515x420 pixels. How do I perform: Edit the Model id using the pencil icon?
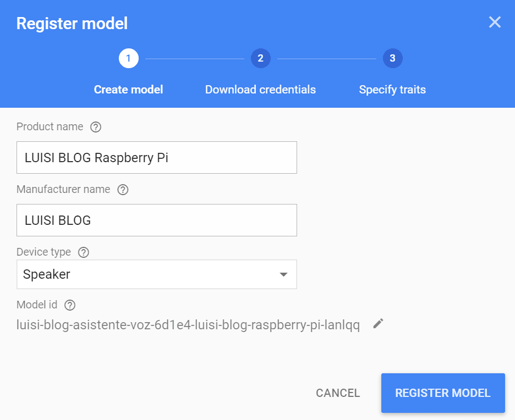(378, 324)
